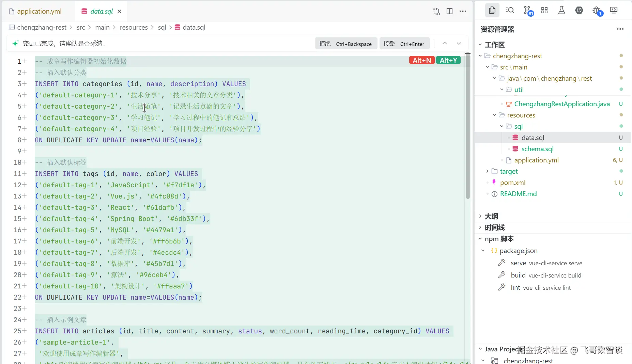
Task: Open the Explorer view in activity bar
Action: tap(492, 10)
